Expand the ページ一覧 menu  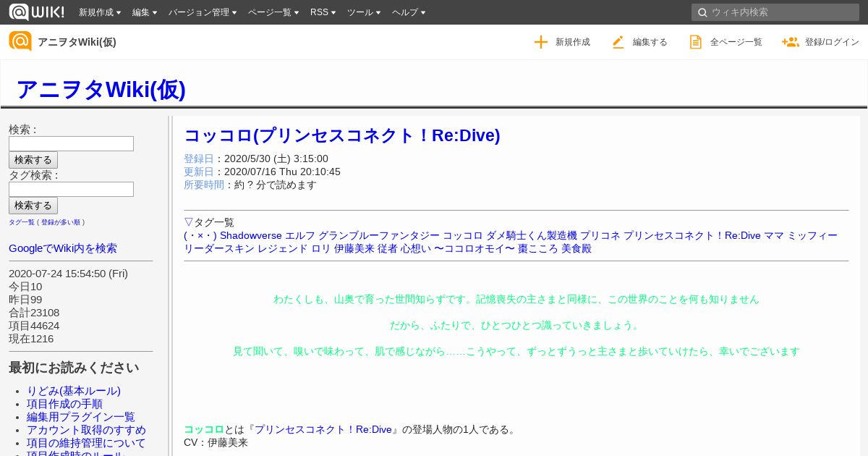(x=273, y=12)
